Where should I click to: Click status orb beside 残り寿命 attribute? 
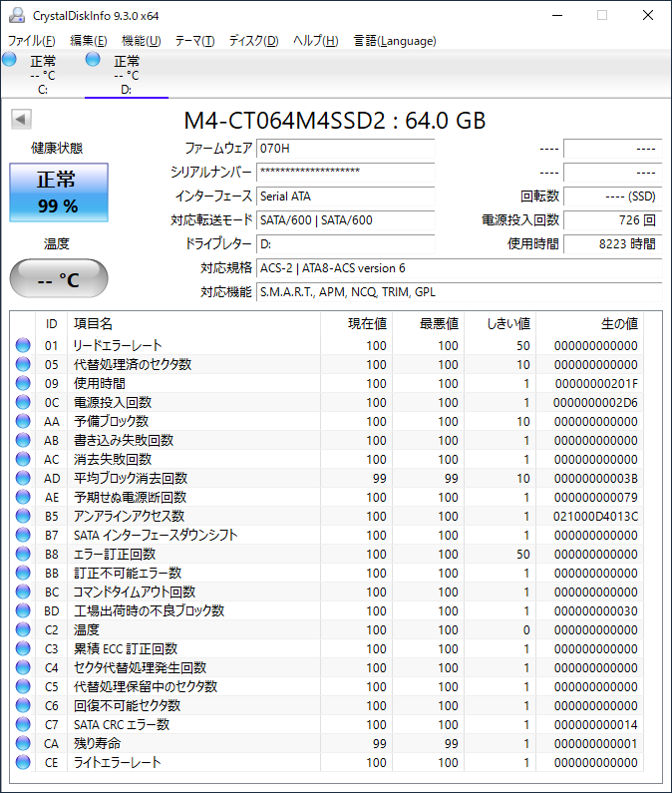[23, 744]
